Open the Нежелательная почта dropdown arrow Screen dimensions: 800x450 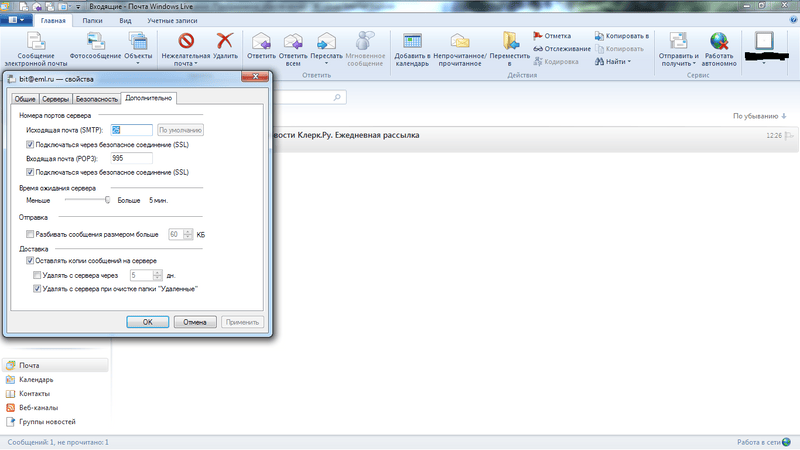pyautogui.click(x=196, y=64)
